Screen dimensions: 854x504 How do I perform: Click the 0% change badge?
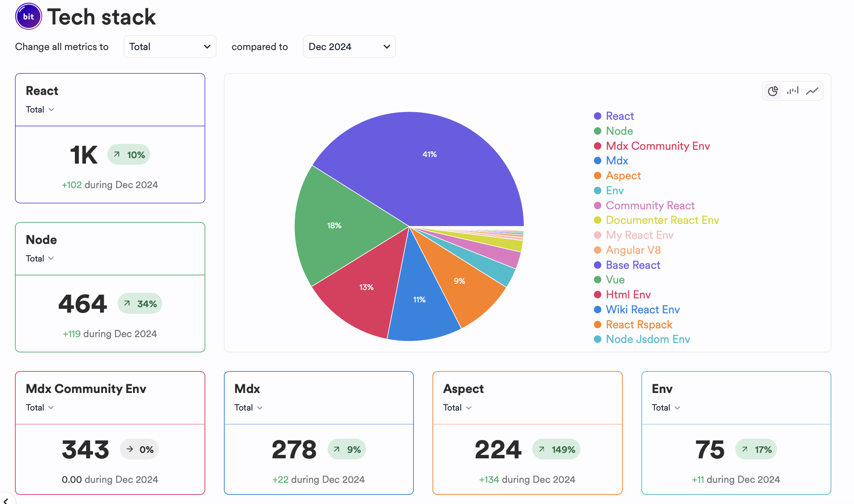(139, 449)
